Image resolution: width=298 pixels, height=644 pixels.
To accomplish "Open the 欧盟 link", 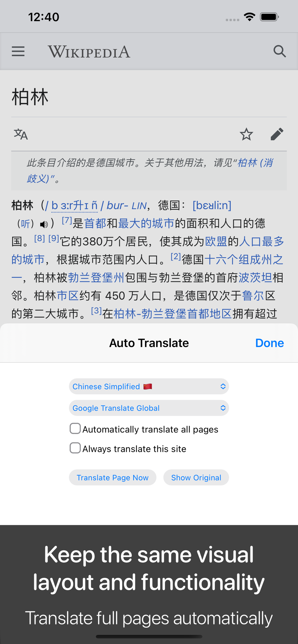I will [x=216, y=241].
